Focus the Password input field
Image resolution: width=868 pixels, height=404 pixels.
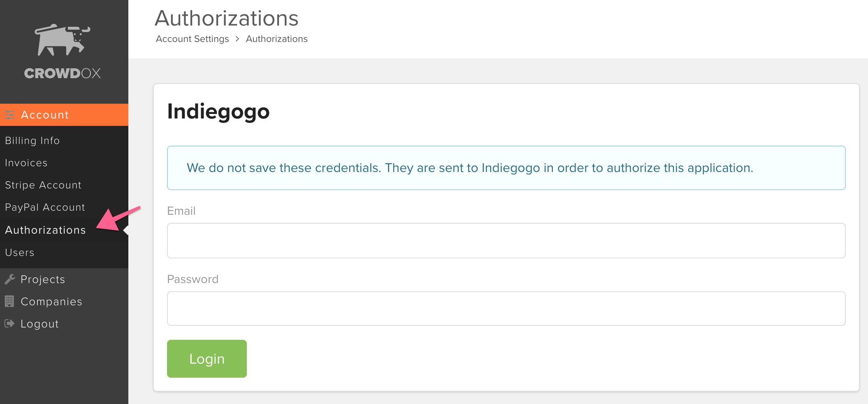pyautogui.click(x=506, y=309)
